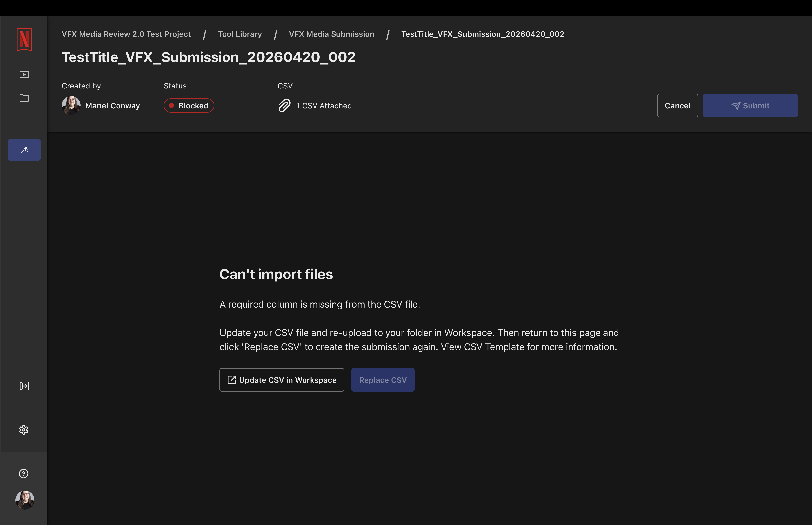Image resolution: width=812 pixels, height=525 pixels.
Task: Open the View CSV Template link
Action: coord(482,347)
